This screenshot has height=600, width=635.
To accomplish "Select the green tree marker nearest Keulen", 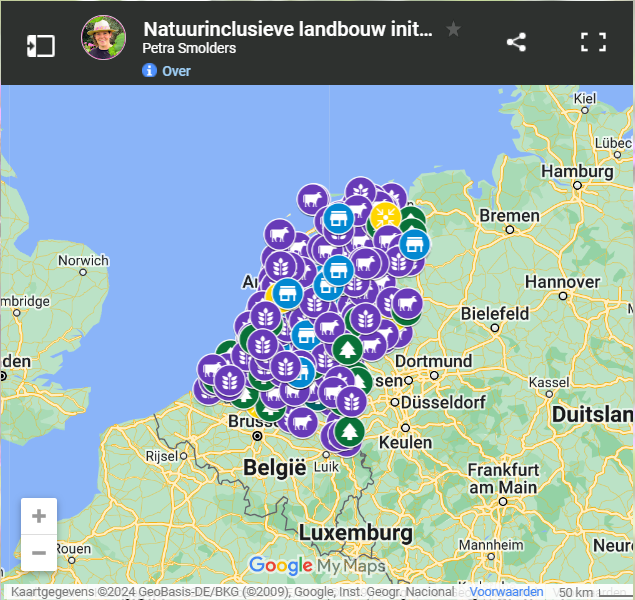I will (x=349, y=432).
